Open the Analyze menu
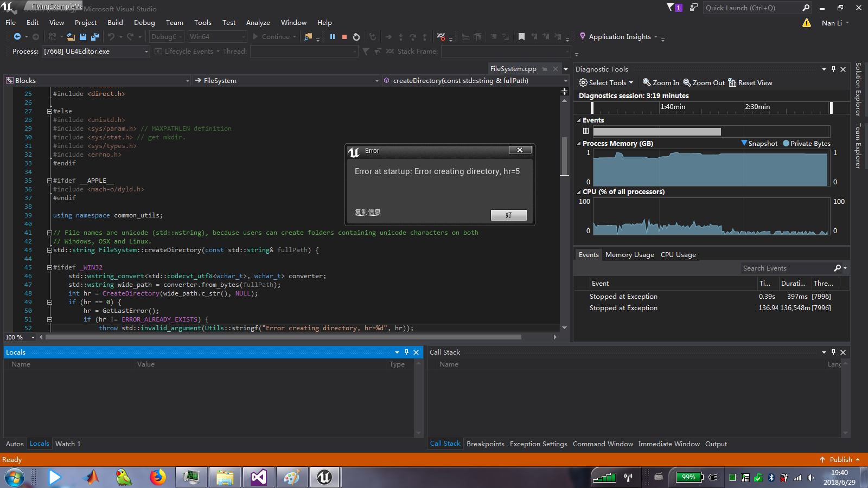The width and height of the screenshot is (868, 488). coord(258,22)
